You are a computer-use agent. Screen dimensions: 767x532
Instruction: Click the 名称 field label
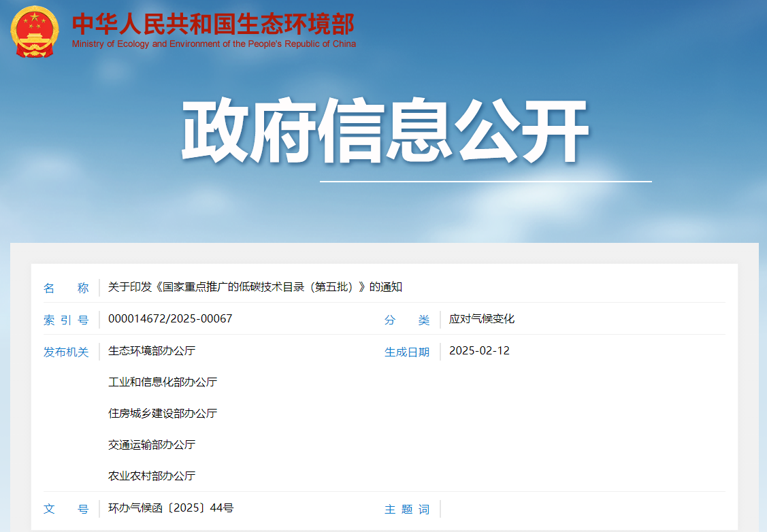[66, 288]
